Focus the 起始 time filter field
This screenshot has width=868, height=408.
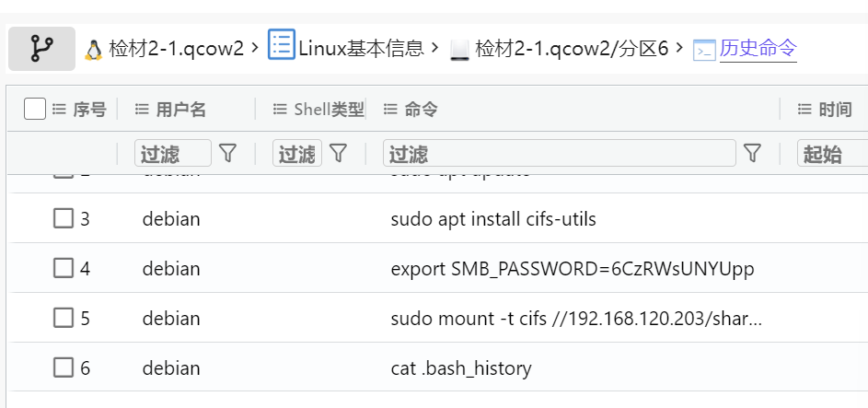[833, 153]
